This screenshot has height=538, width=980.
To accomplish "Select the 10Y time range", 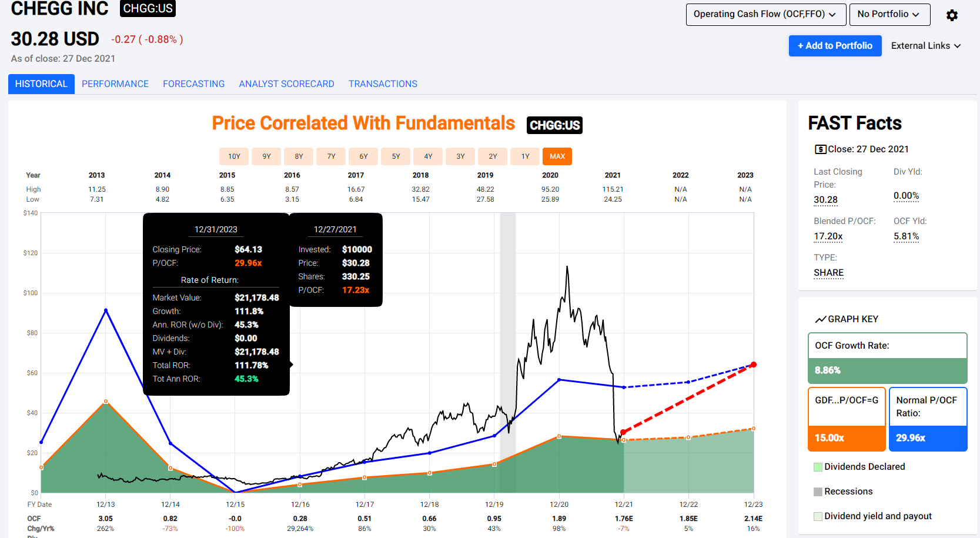I will click(x=234, y=156).
